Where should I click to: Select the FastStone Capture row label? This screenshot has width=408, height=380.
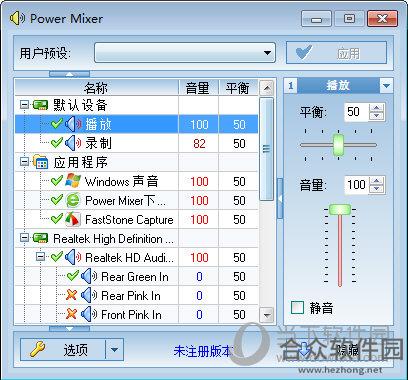(129, 220)
